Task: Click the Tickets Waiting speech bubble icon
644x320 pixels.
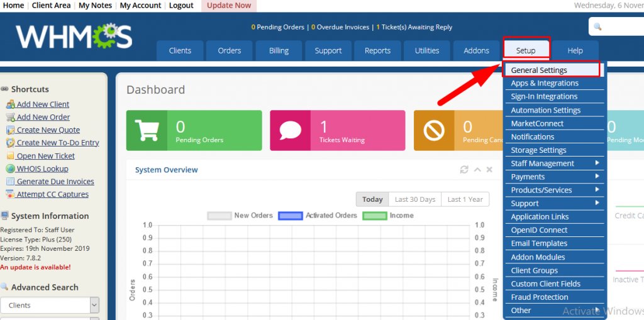Action: click(x=290, y=130)
